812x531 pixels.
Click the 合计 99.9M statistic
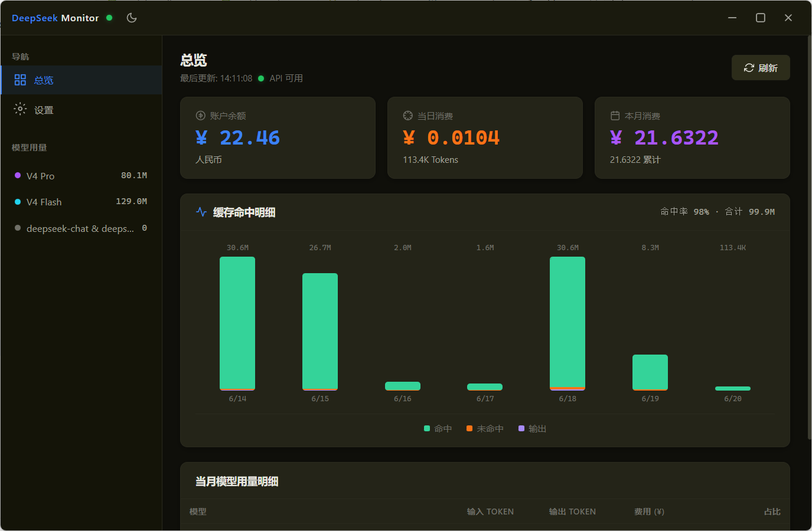(x=750, y=212)
